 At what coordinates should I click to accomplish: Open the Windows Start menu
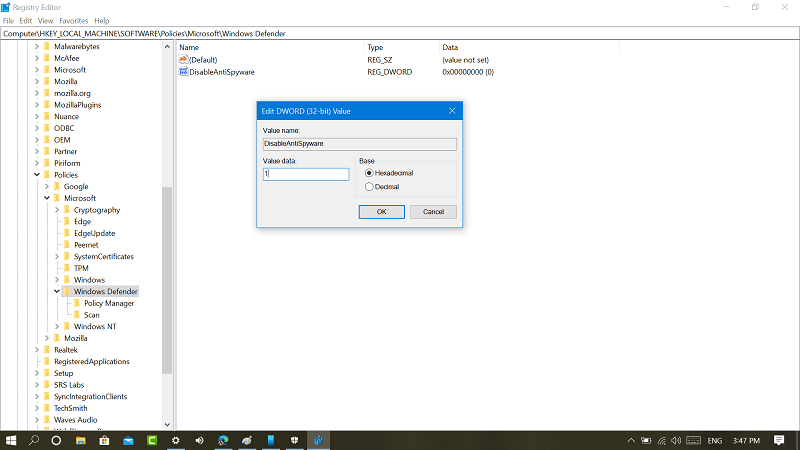click(x=11, y=440)
